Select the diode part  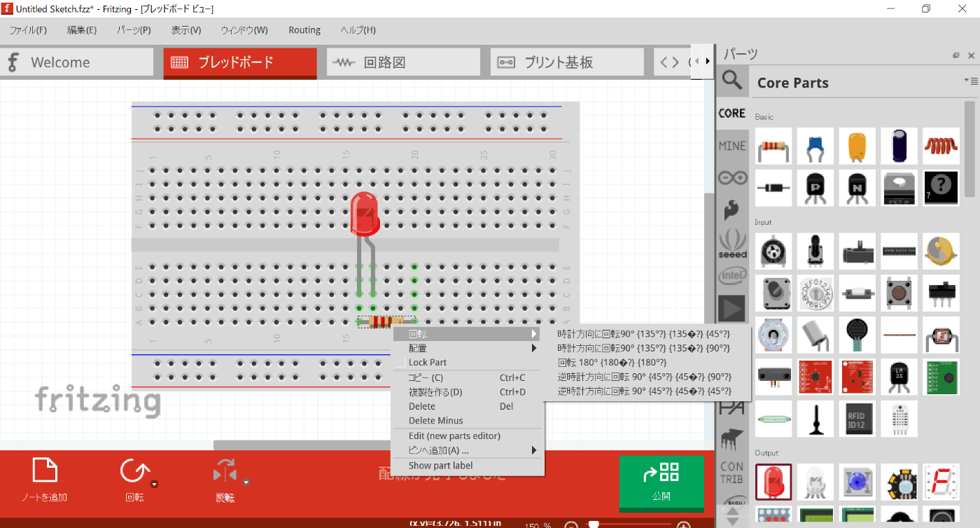pos(773,188)
